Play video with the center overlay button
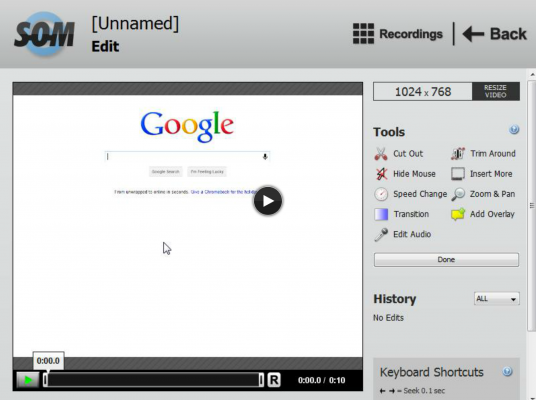 (x=268, y=201)
